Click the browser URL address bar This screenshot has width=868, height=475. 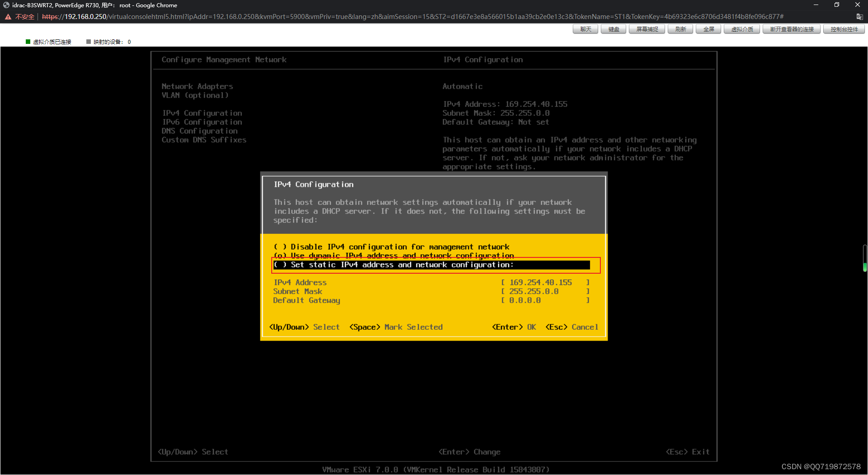click(x=412, y=17)
